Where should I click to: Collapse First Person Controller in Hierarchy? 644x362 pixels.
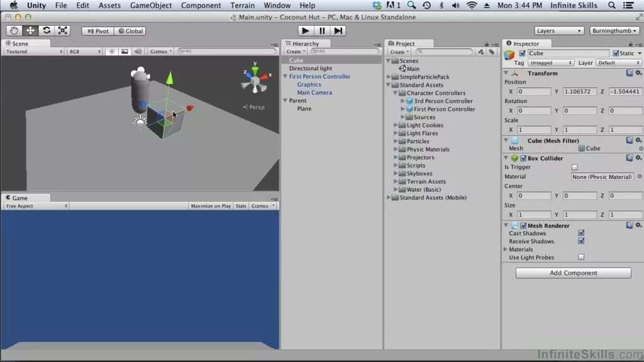pyautogui.click(x=285, y=76)
